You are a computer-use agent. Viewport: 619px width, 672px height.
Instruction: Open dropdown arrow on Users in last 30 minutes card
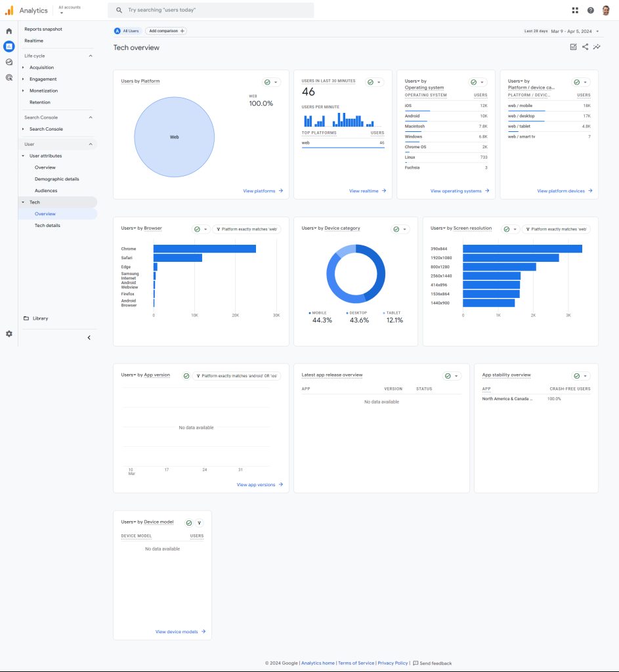[379, 82]
